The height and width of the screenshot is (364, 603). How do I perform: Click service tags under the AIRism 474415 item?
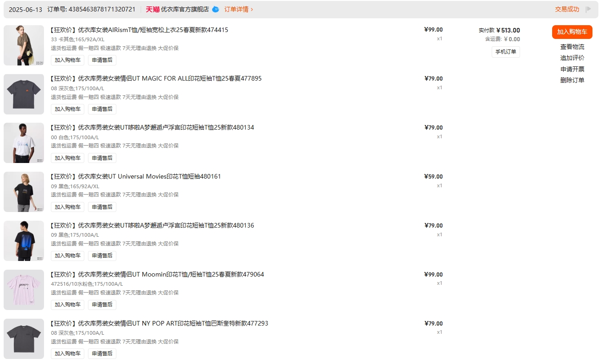(x=115, y=48)
